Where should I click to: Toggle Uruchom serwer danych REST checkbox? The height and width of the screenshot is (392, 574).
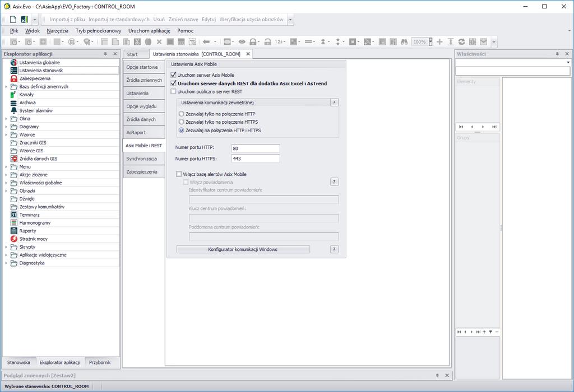point(174,83)
